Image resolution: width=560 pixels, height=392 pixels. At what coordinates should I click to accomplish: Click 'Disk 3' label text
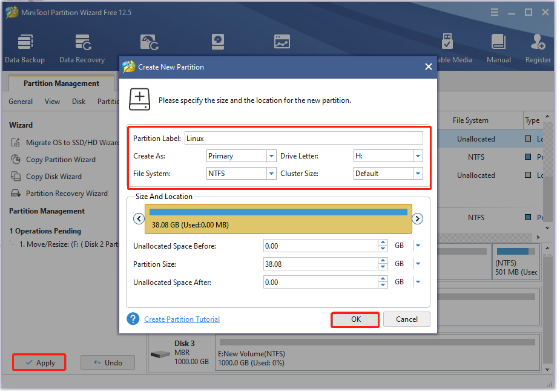click(185, 344)
